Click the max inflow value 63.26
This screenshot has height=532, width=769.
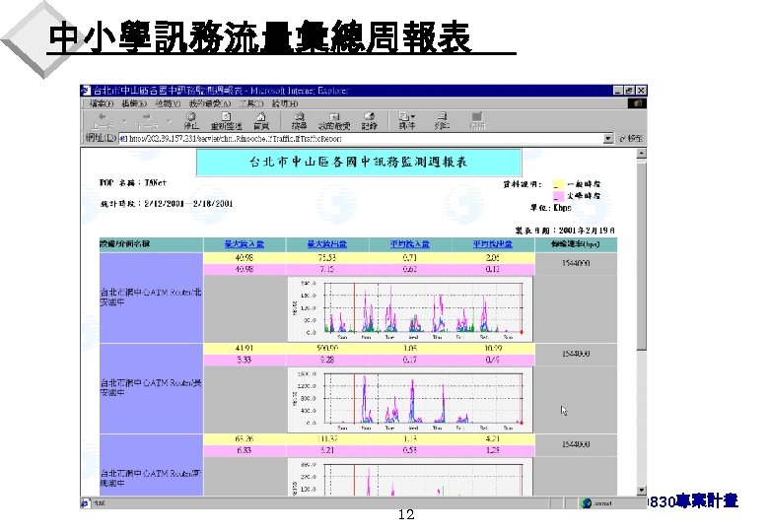245,439
